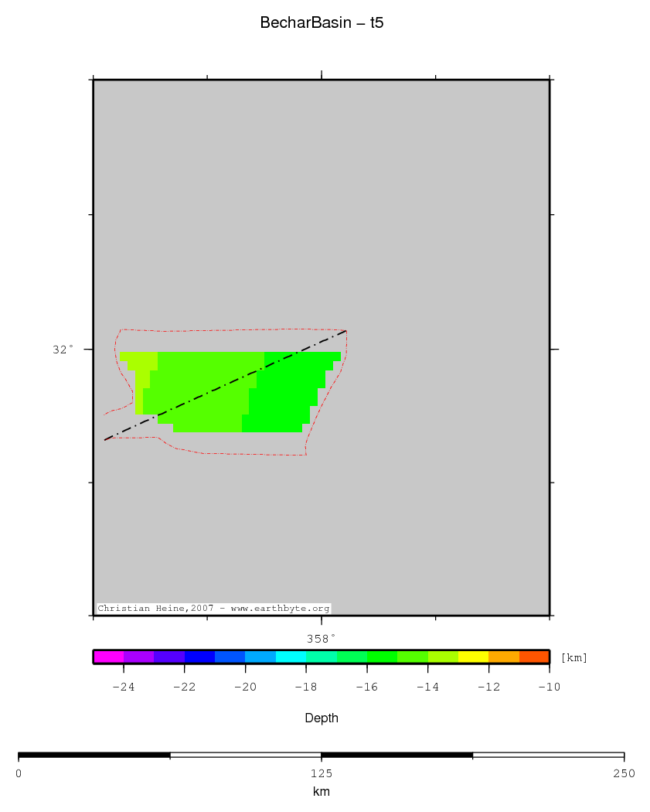Image resolution: width=650 pixels, height=812 pixels.
Task: Click the first black segment of the scale bar
Action: [x=94, y=755]
